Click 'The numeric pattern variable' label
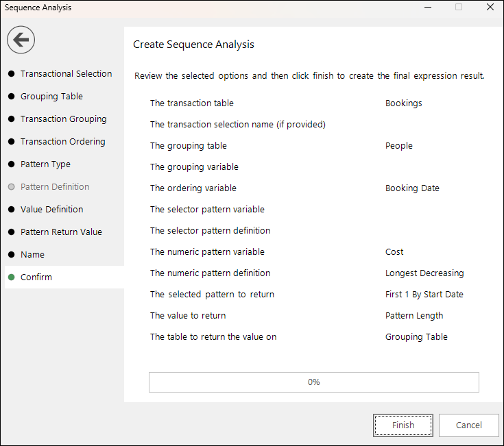504x446 pixels. coord(207,251)
